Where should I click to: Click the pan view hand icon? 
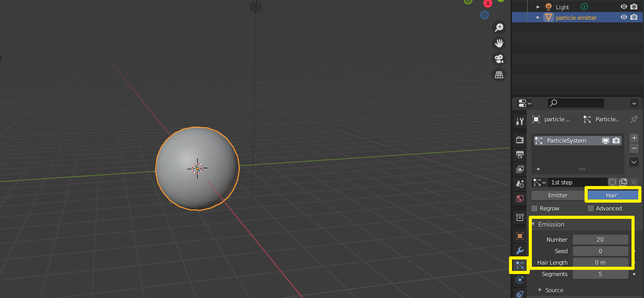tap(500, 43)
